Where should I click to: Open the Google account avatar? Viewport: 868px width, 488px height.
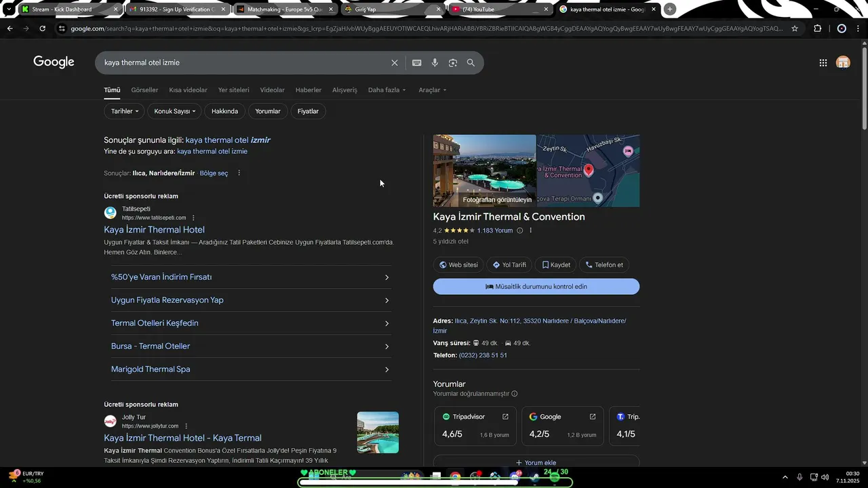843,62
